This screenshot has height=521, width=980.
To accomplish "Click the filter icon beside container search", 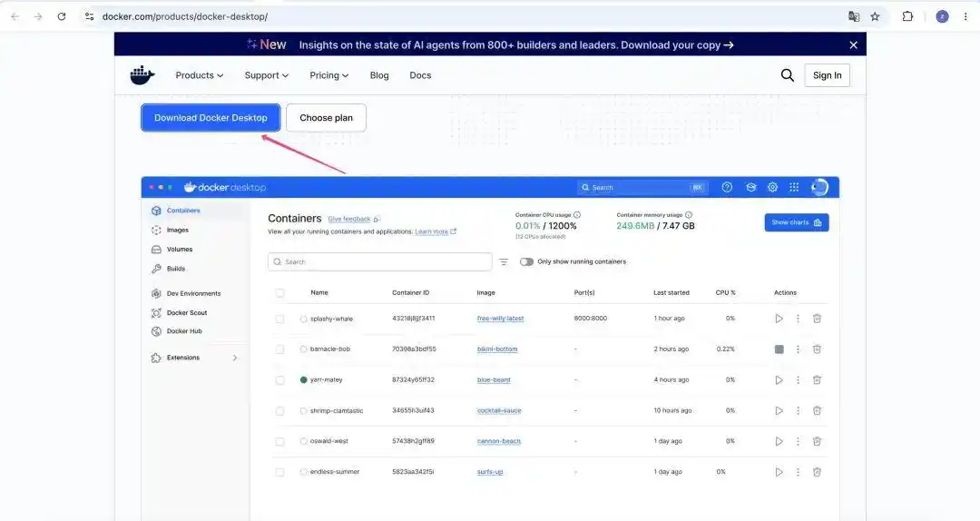I will [503, 262].
